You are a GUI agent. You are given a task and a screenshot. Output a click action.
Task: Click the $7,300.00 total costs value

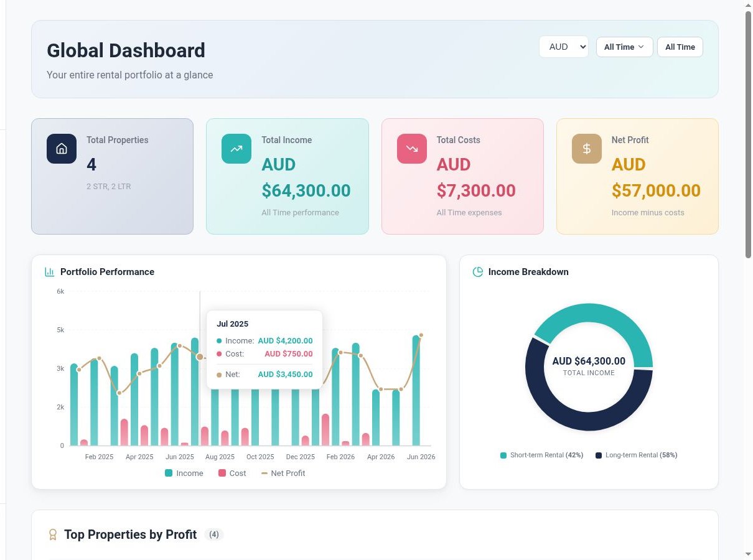[x=476, y=190]
